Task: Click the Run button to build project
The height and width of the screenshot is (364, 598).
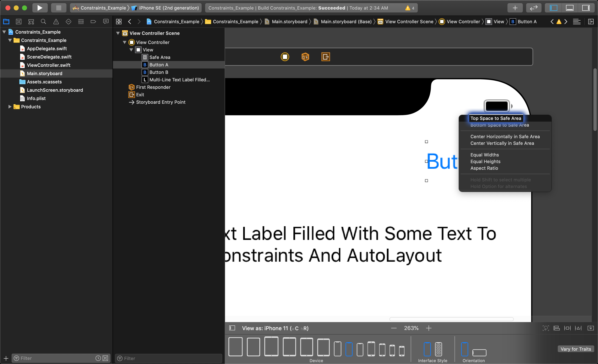Action: (x=39, y=7)
